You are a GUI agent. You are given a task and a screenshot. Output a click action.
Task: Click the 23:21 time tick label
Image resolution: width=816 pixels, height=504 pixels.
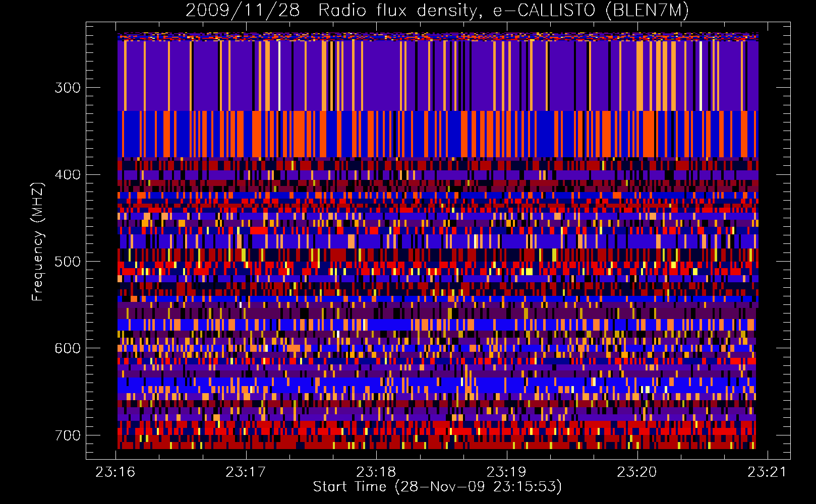pyautogui.click(x=767, y=472)
